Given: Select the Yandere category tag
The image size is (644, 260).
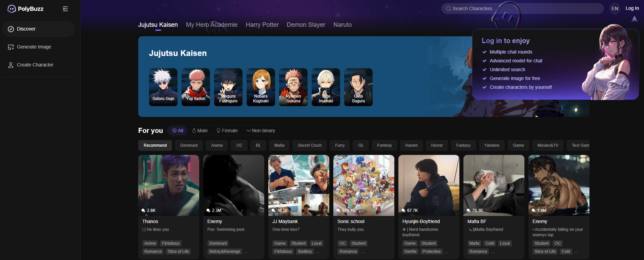Looking at the screenshot, I should (x=491, y=145).
